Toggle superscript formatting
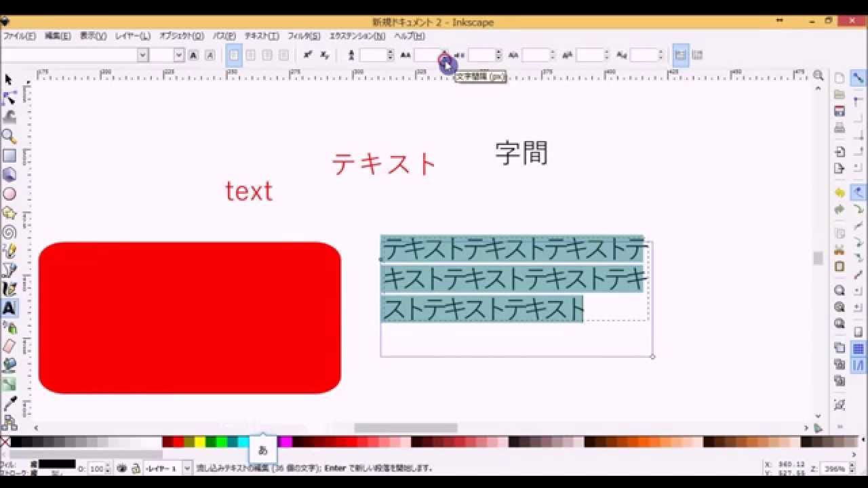868x488 pixels. click(308, 56)
